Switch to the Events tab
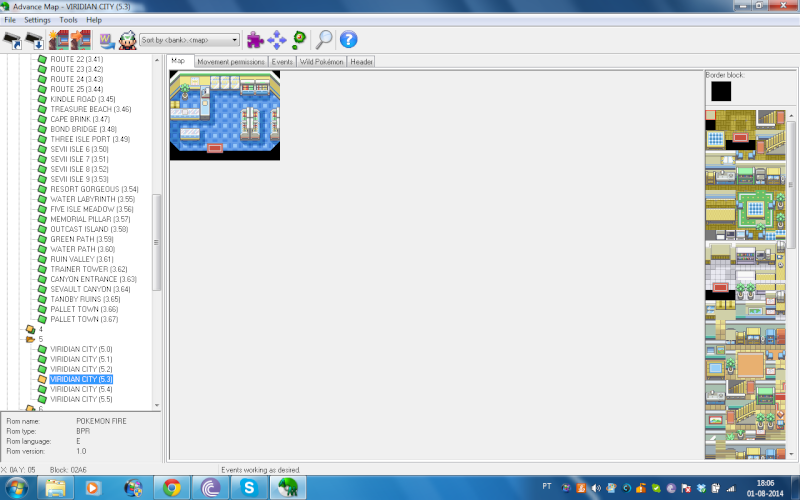The width and height of the screenshot is (800, 500). click(x=282, y=62)
